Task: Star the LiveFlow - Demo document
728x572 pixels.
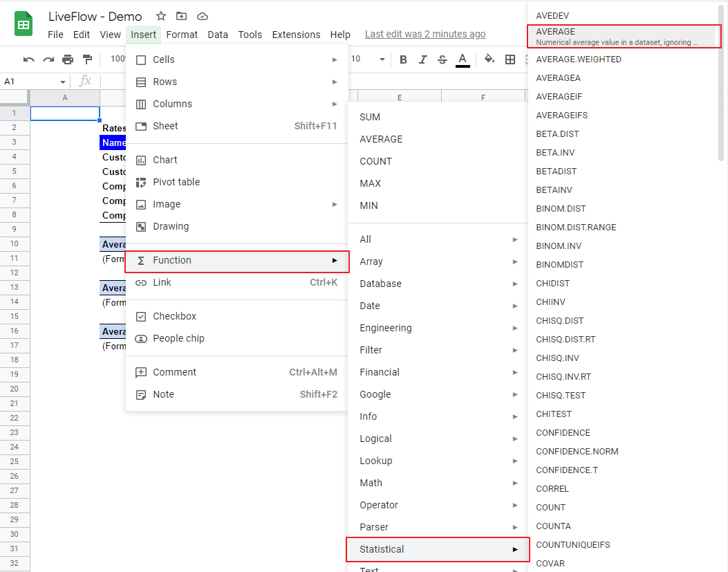Action: coord(160,17)
